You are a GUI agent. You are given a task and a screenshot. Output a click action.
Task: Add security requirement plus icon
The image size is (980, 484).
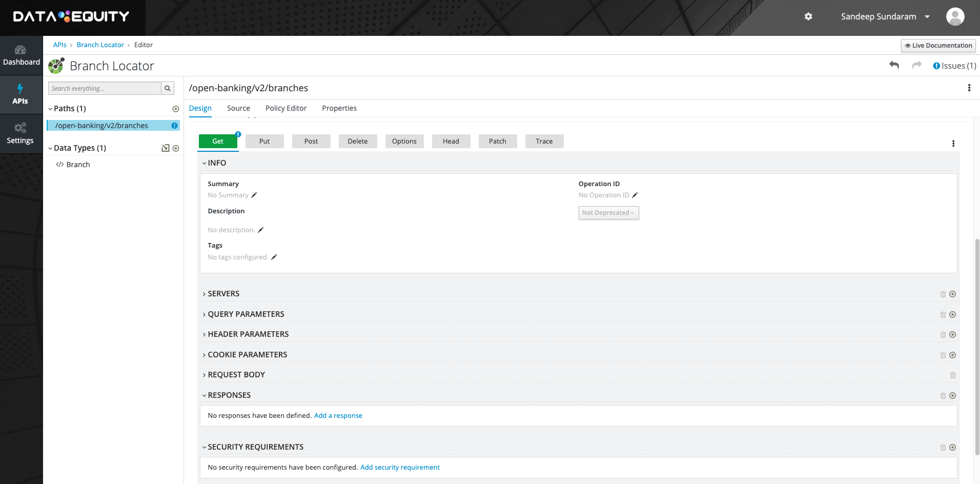tap(952, 447)
